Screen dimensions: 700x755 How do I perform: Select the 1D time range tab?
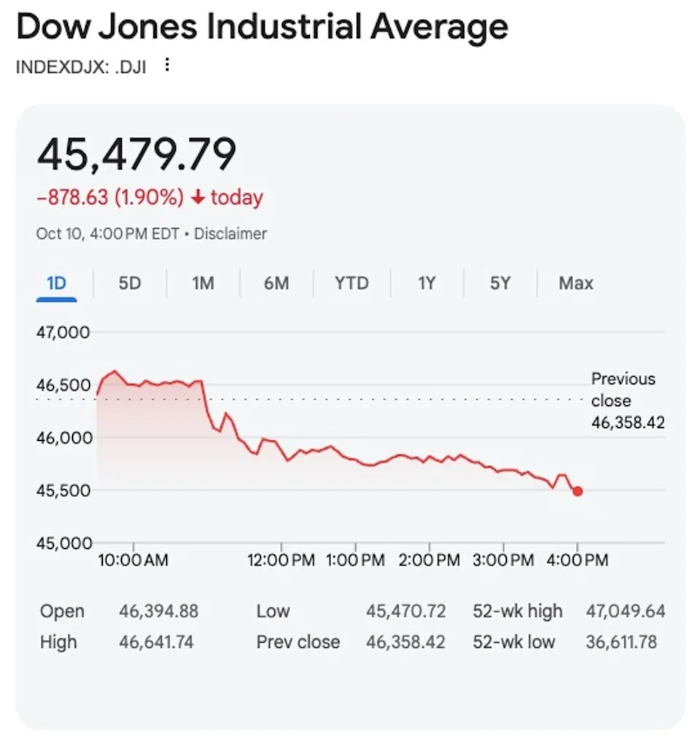tap(56, 283)
